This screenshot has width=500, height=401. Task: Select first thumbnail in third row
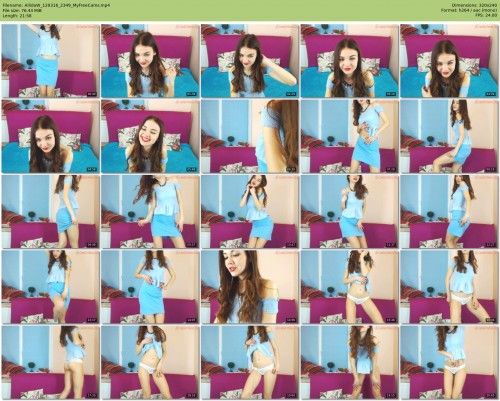tap(50, 212)
